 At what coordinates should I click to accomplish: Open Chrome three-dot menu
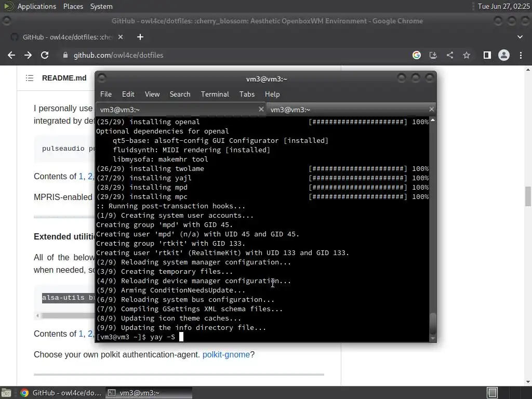click(x=521, y=55)
